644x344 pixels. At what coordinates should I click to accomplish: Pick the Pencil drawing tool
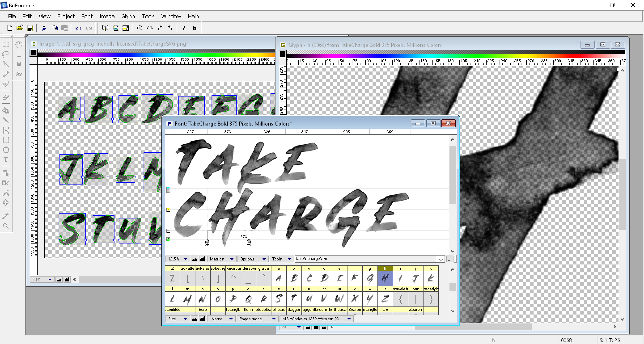[6, 74]
